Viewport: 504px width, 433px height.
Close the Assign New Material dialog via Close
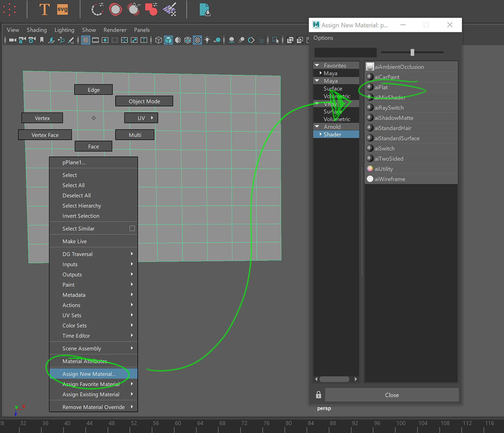[x=392, y=395]
